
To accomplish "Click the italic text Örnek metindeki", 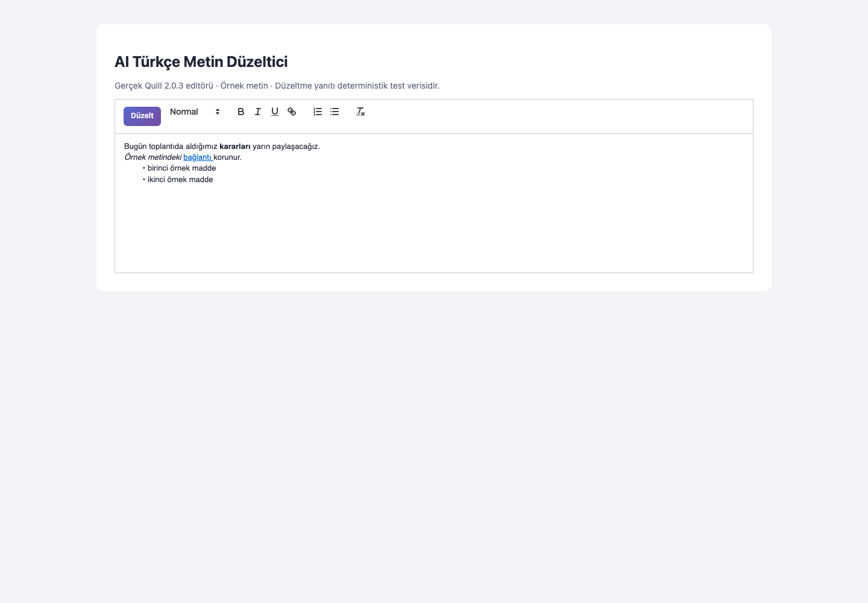I will 153,157.
